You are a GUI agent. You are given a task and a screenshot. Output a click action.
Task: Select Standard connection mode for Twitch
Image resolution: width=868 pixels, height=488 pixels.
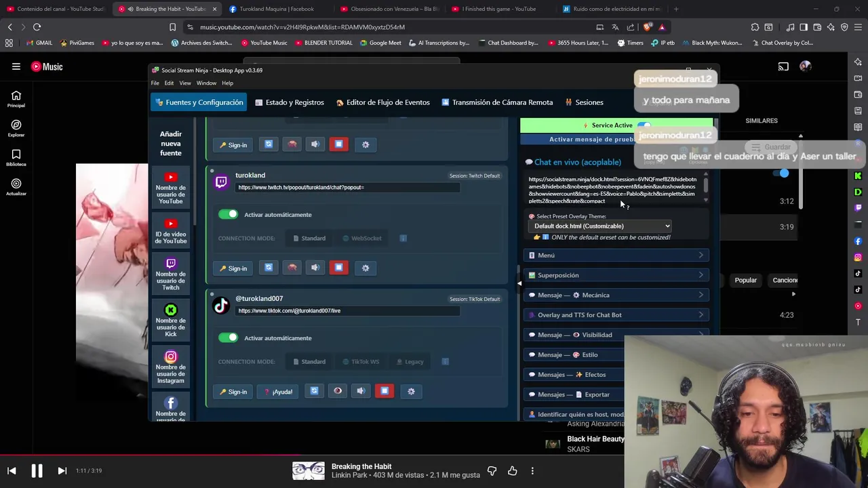tap(309, 238)
